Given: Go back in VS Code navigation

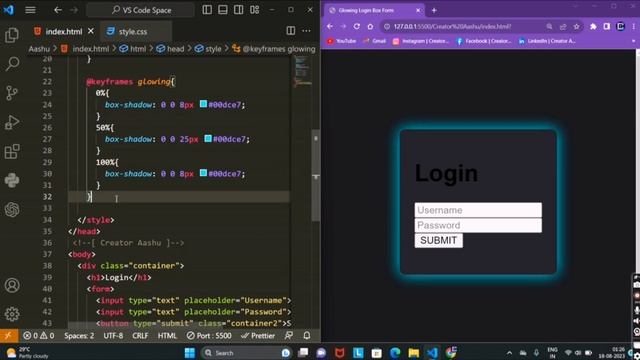Looking at the screenshot, I should click(58, 10).
